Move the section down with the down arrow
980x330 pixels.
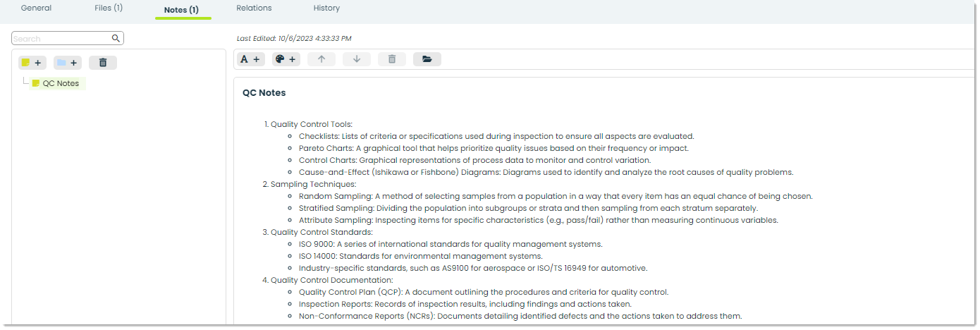(x=357, y=59)
